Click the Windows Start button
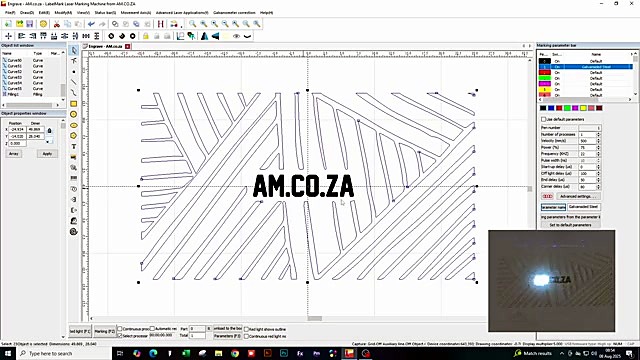The width and height of the screenshot is (640, 360). tap(8, 353)
